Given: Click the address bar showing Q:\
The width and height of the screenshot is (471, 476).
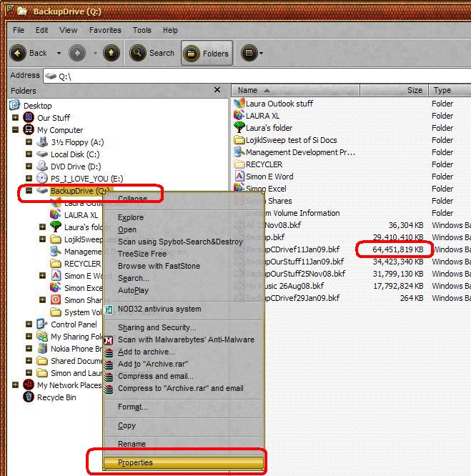Looking at the screenshot, I should (x=257, y=76).
